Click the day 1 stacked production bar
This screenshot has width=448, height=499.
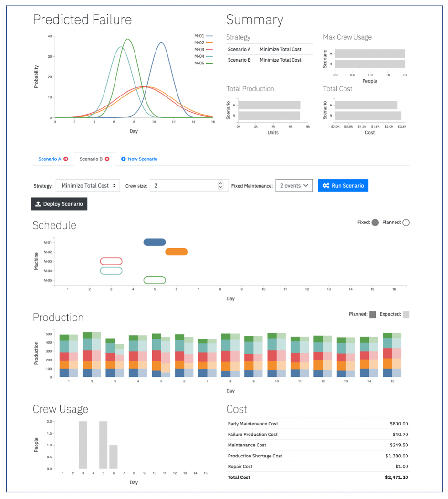pyautogui.click(x=69, y=356)
